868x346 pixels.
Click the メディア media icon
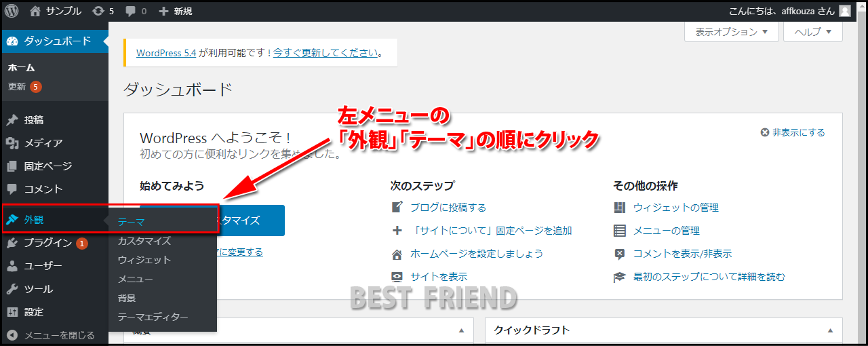(12, 143)
